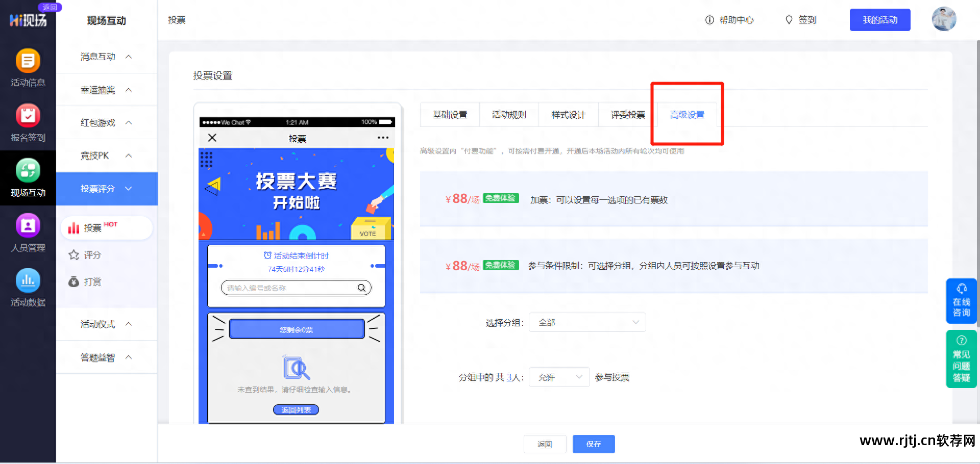Open the 活动信息 sidebar icon
Screen dimensions: 980x464
coord(28,66)
